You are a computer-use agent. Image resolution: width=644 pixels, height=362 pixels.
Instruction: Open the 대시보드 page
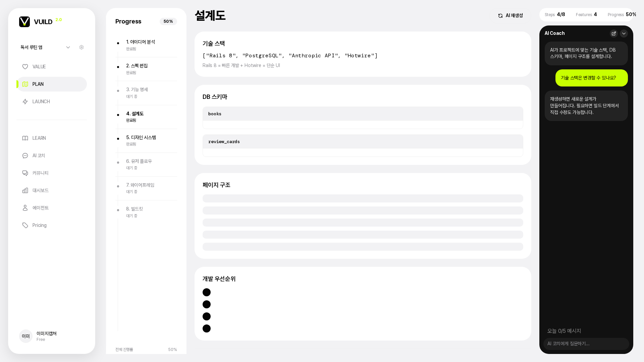[x=52, y=190]
